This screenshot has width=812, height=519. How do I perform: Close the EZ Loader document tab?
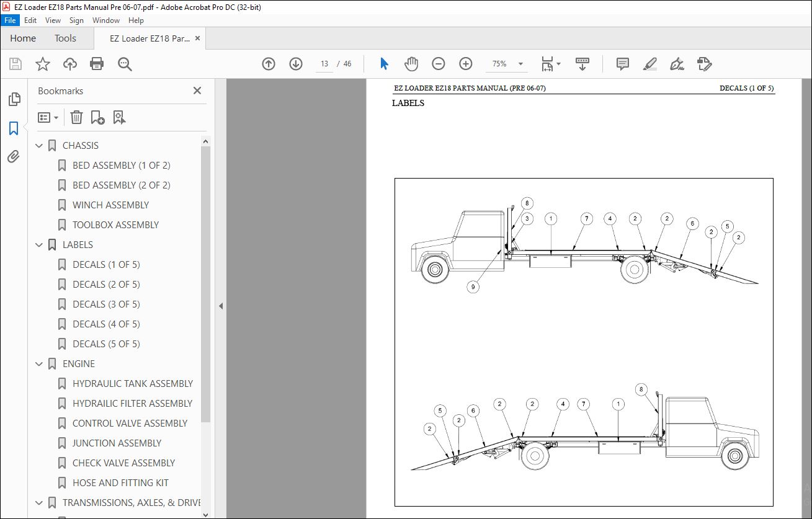pyautogui.click(x=197, y=38)
